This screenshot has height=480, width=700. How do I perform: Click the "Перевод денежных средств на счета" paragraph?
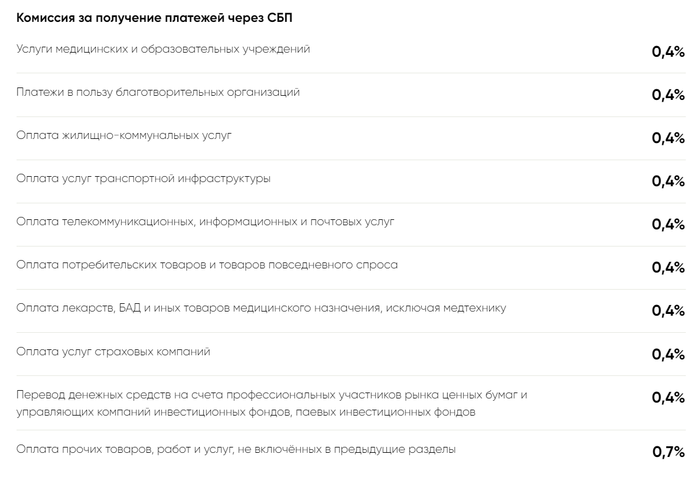pyautogui.click(x=270, y=403)
